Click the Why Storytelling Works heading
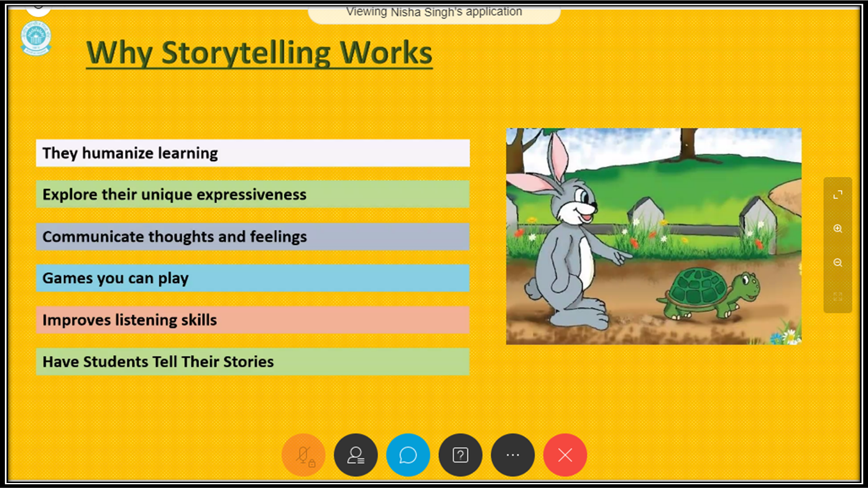Image resolution: width=868 pixels, height=488 pixels. click(x=259, y=53)
